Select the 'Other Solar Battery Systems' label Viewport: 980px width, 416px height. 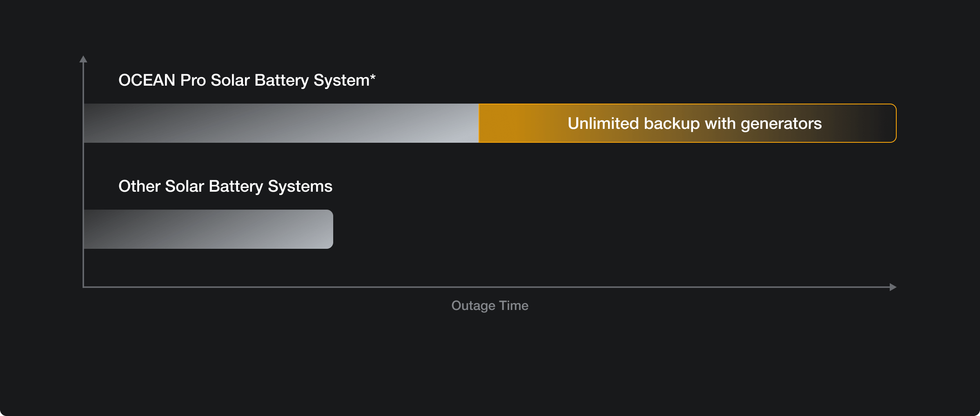(225, 186)
